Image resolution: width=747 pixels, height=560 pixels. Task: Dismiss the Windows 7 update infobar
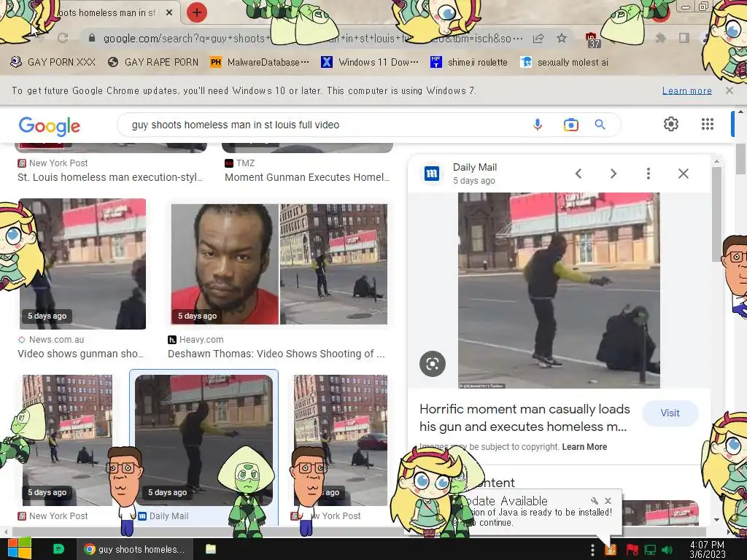click(x=729, y=90)
